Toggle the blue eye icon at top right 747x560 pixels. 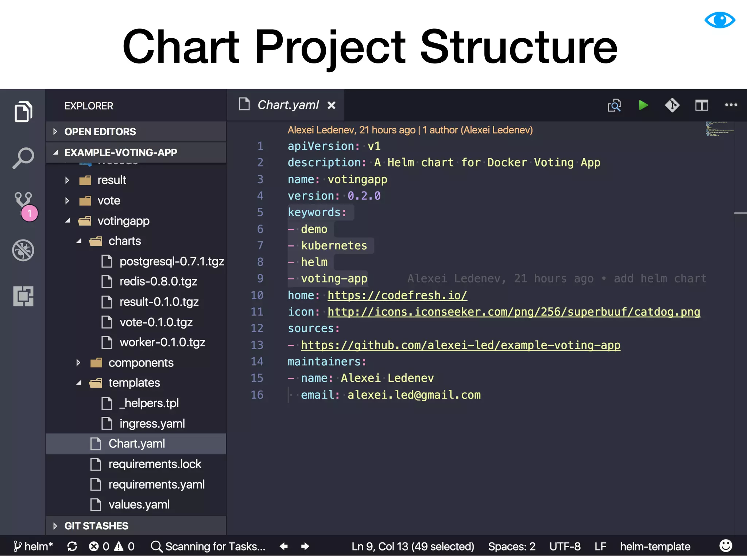pyautogui.click(x=720, y=20)
